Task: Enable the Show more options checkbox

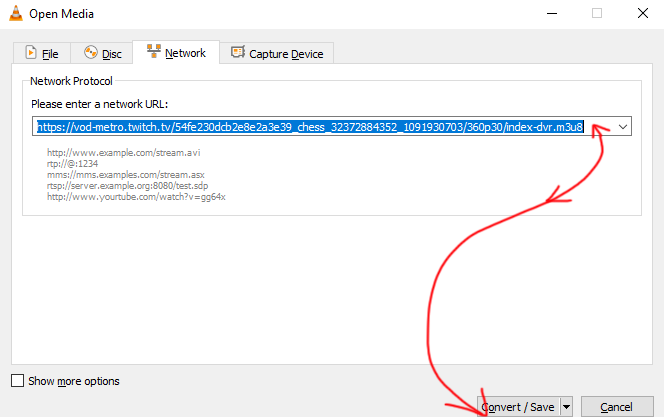Action: (x=17, y=381)
